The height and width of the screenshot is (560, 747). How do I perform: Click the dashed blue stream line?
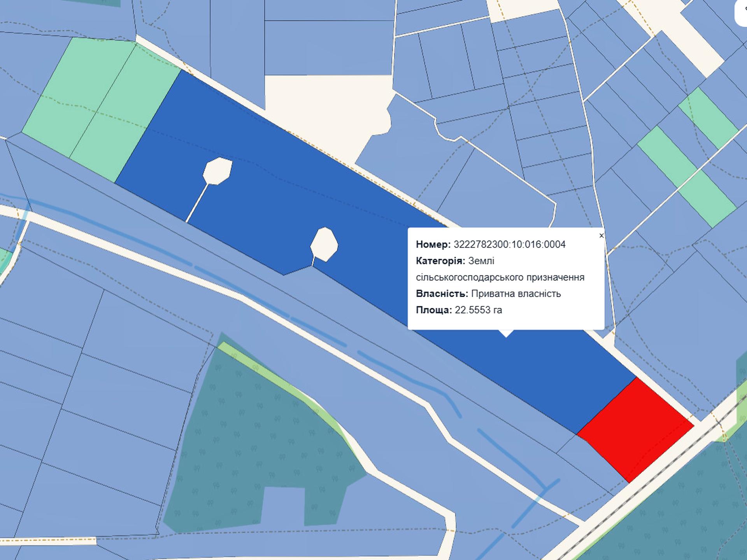(319, 332)
